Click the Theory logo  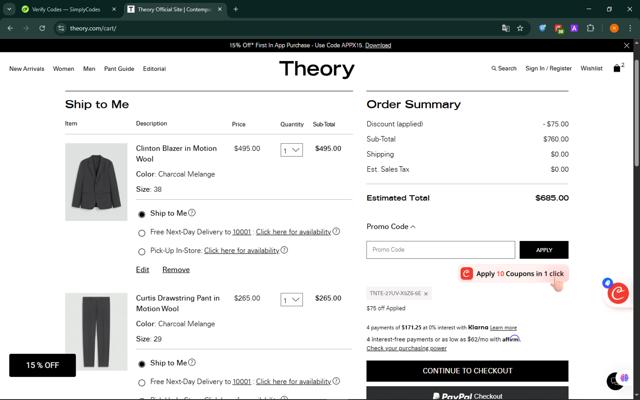tap(317, 69)
